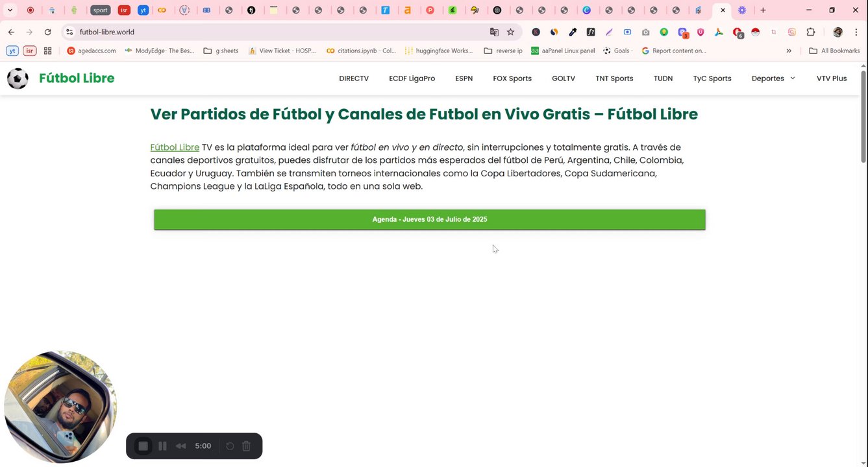868x467 pixels.
Task: Open the Fútbol Libre site title link
Action: click(77, 78)
